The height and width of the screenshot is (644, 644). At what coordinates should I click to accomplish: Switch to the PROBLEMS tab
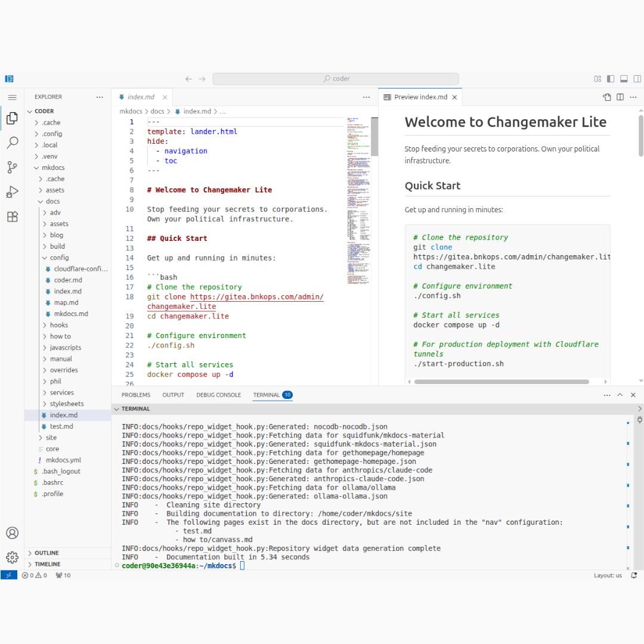[x=136, y=395]
